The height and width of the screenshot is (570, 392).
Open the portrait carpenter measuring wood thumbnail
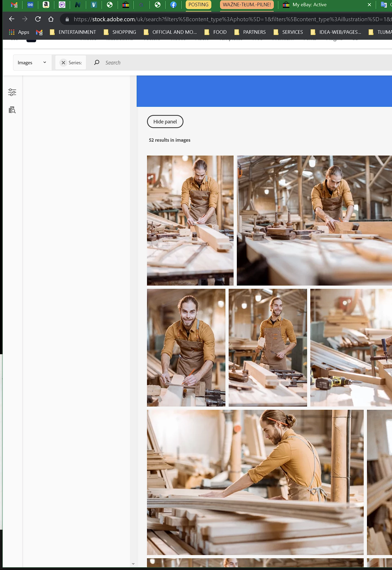[190, 220]
